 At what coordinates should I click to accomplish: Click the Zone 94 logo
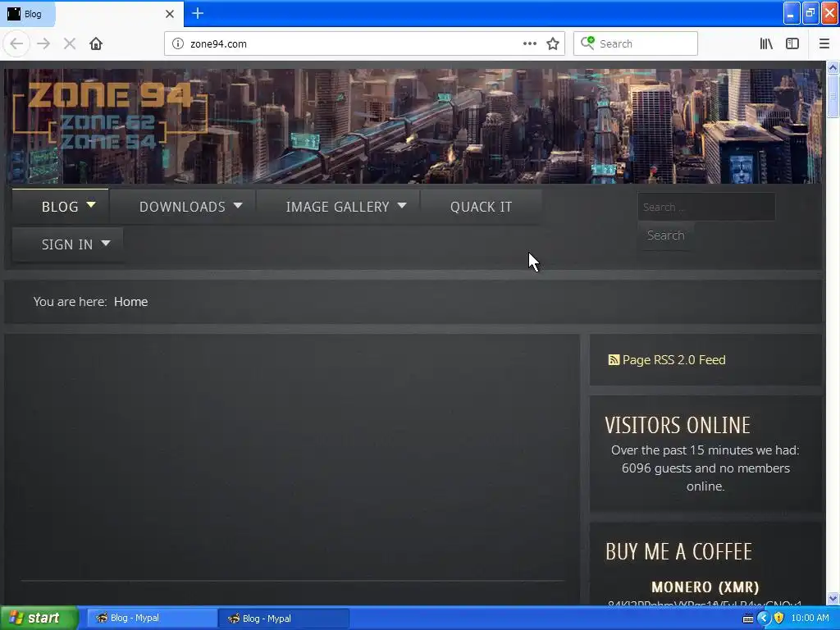(110, 115)
